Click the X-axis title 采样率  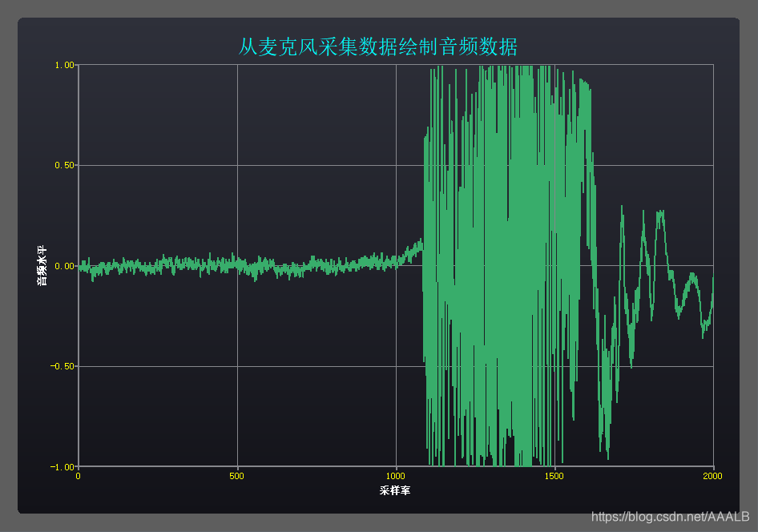395,491
